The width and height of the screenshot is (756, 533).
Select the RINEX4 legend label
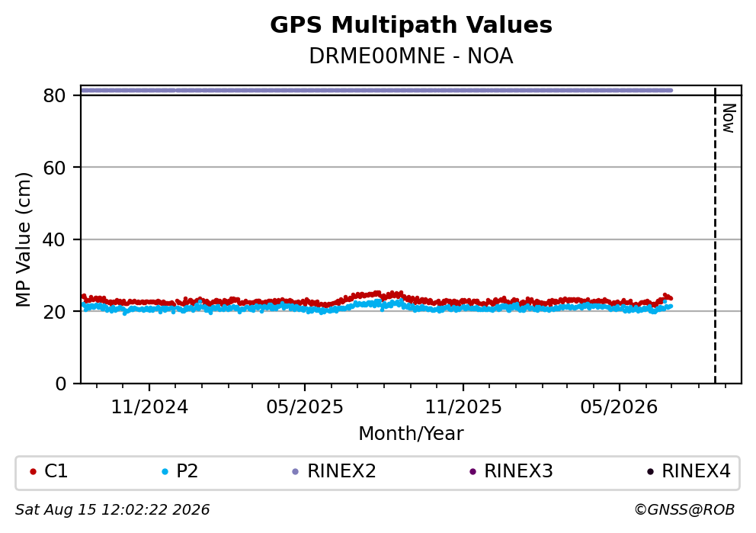pos(696,471)
